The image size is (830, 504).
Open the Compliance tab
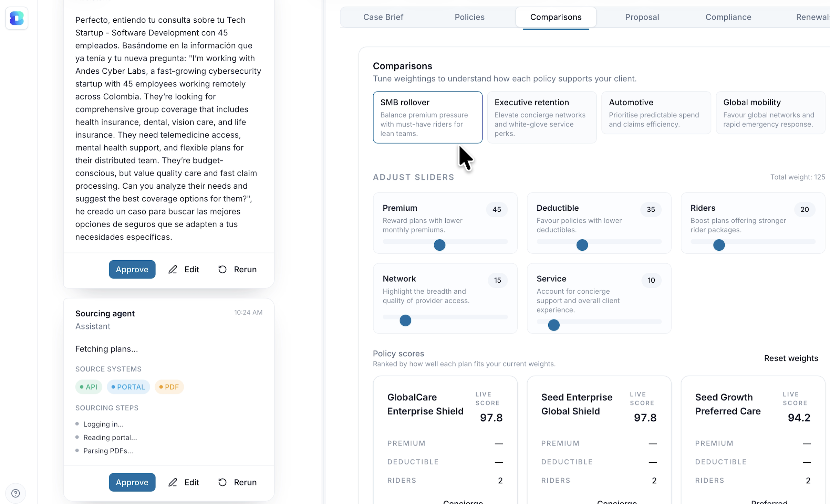point(728,17)
